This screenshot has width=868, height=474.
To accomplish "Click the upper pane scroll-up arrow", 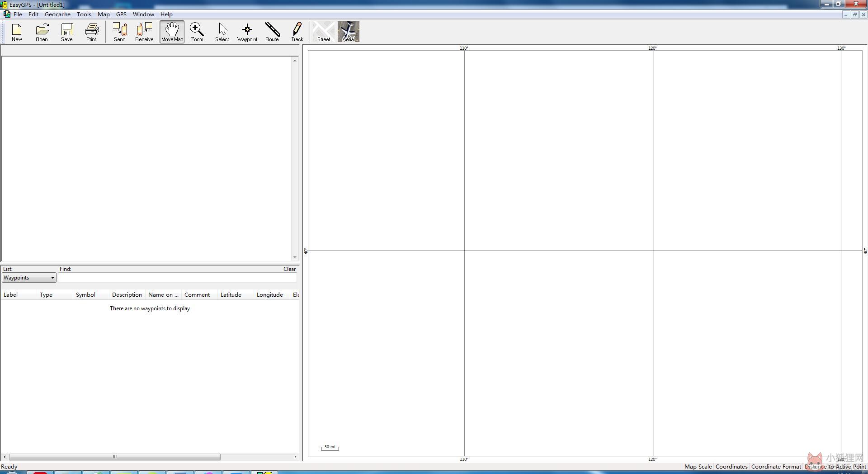I will tap(295, 61).
